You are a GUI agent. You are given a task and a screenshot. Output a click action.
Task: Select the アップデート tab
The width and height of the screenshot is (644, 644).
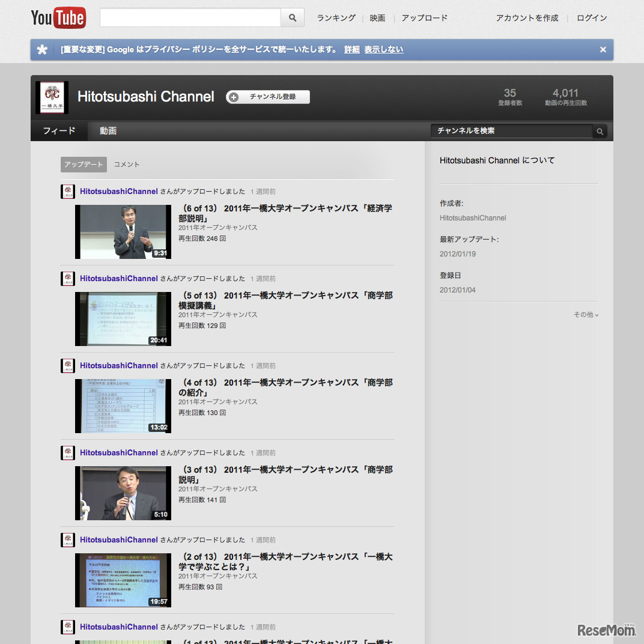click(x=84, y=164)
